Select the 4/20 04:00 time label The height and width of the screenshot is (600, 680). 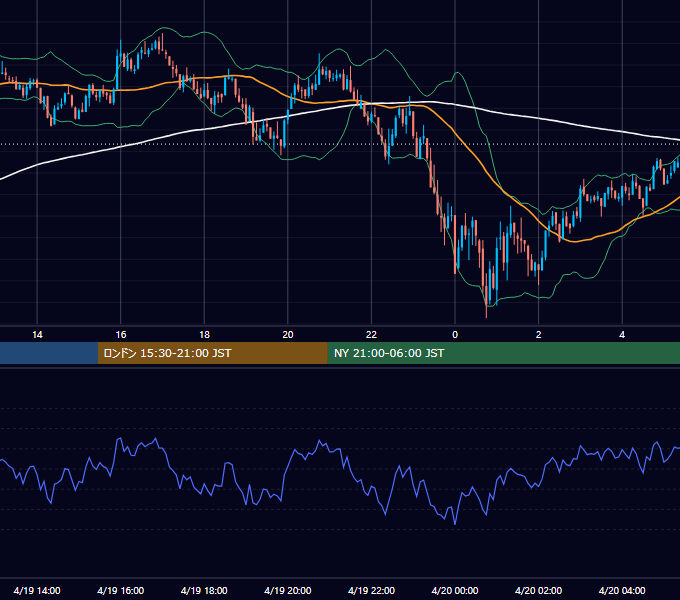pyautogui.click(x=622, y=590)
